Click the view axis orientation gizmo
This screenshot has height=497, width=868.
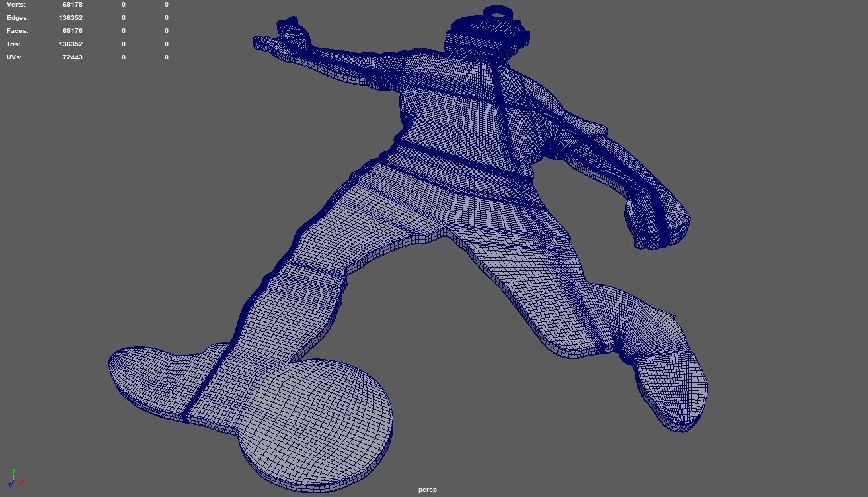16,478
